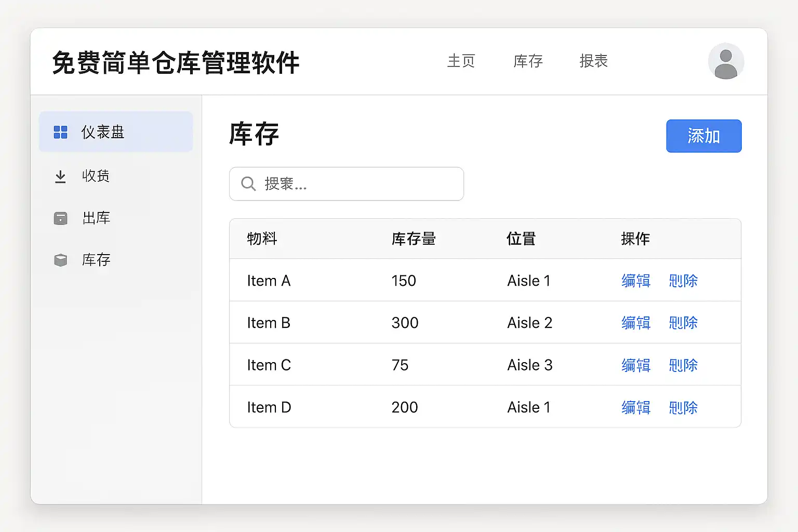Click the dashboard grid icon in sidebar
This screenshot has width=798, height=532.
[61, 132]
